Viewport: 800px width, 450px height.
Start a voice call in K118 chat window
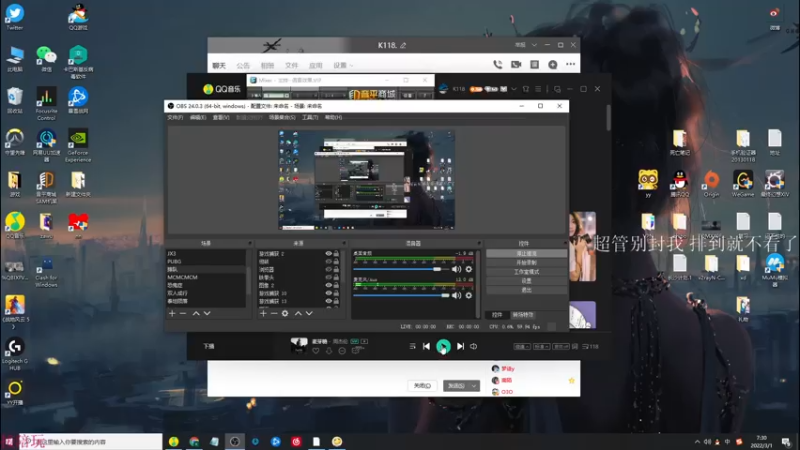pyautogui.click(x=497, y=64)
